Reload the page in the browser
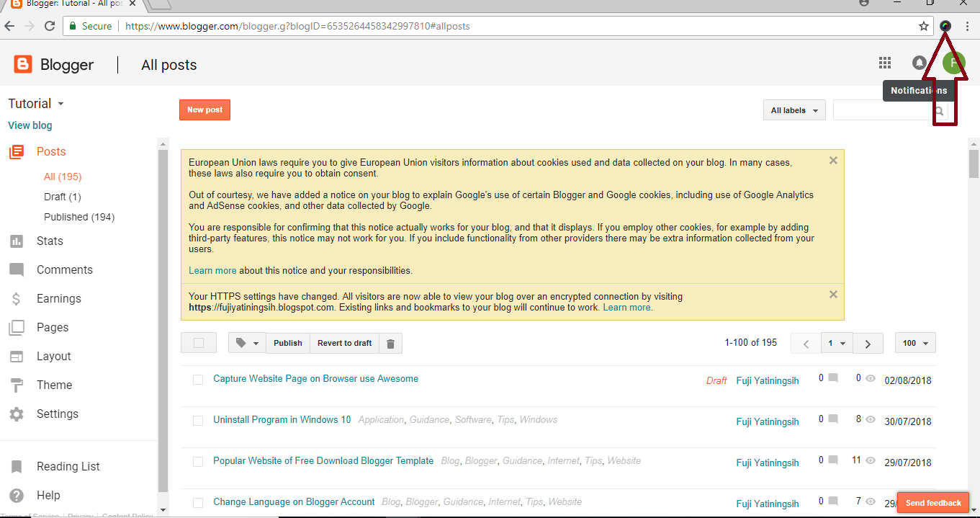 point(50,26)
